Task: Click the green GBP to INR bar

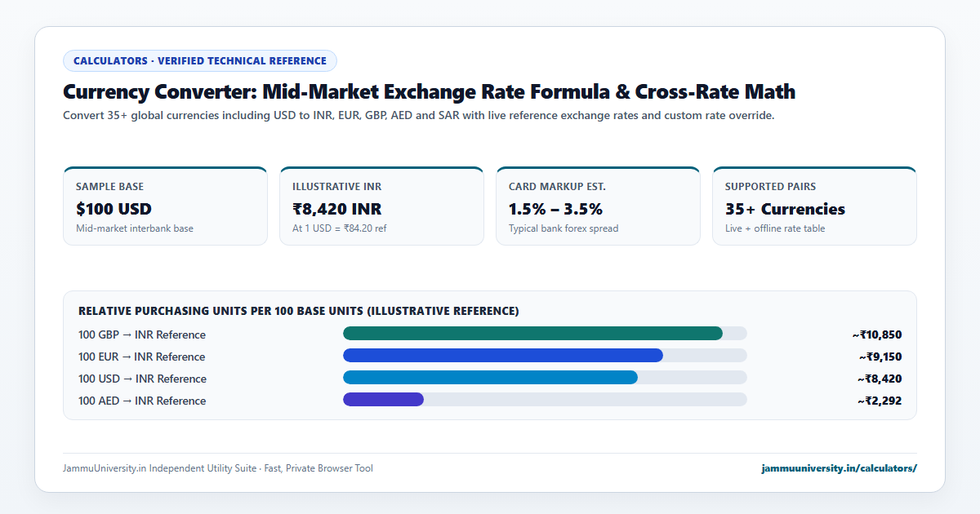Action: pyautogui.click(x=532, y=334)
